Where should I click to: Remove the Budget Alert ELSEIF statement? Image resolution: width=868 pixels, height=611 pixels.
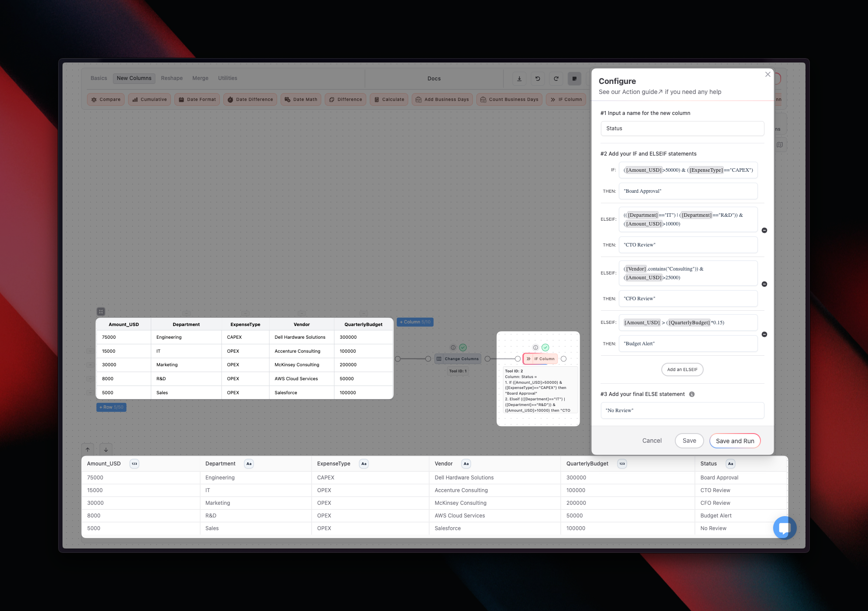(764, 334)
